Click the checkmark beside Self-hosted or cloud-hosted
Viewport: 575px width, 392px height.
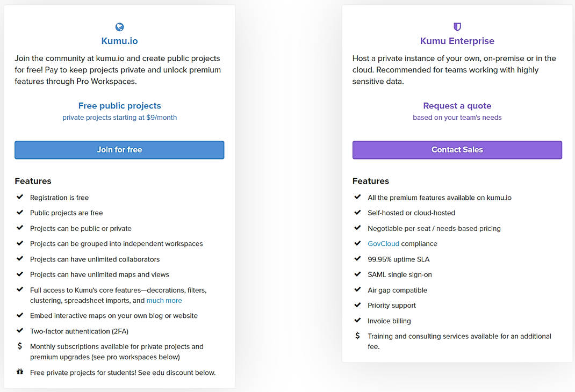coord(357,213)
